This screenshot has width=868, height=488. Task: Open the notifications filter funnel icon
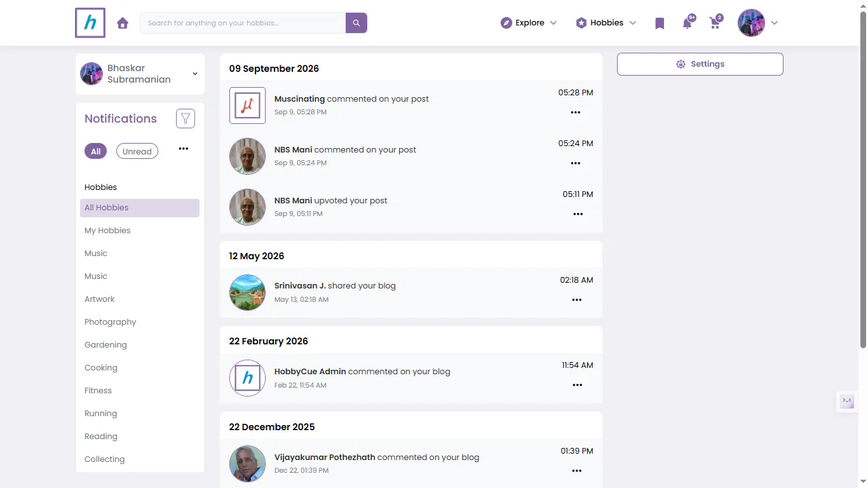point(186,119)
